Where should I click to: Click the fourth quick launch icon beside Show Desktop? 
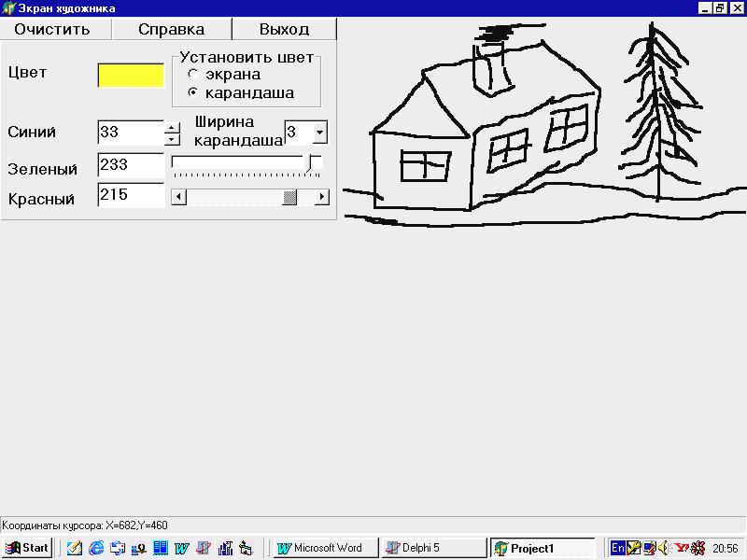point(138,548)
